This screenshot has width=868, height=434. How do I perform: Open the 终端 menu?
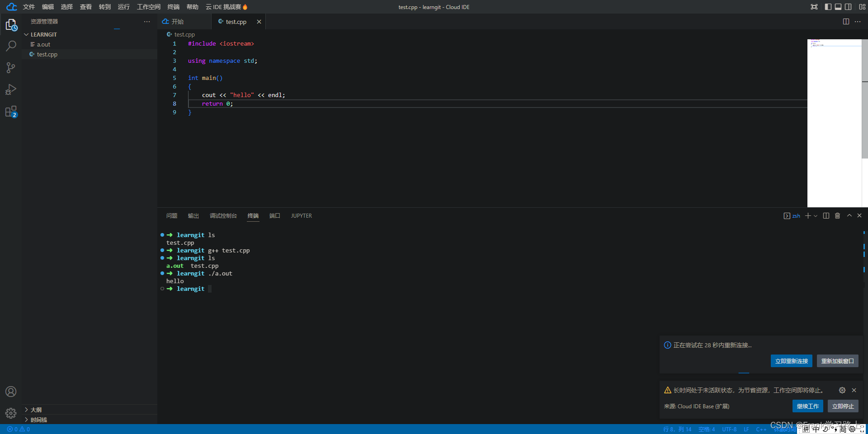pos(174,7)
